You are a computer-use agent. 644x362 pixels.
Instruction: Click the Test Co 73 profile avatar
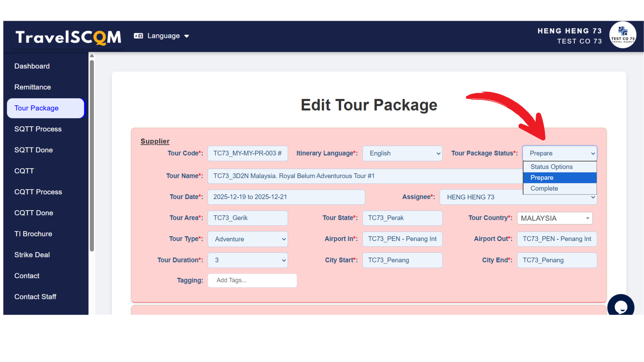point(623,35)
